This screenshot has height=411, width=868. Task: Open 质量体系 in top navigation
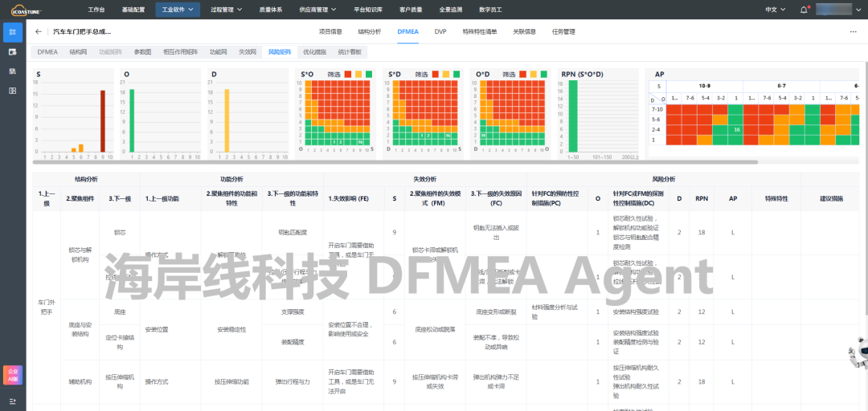pos(270,10)
